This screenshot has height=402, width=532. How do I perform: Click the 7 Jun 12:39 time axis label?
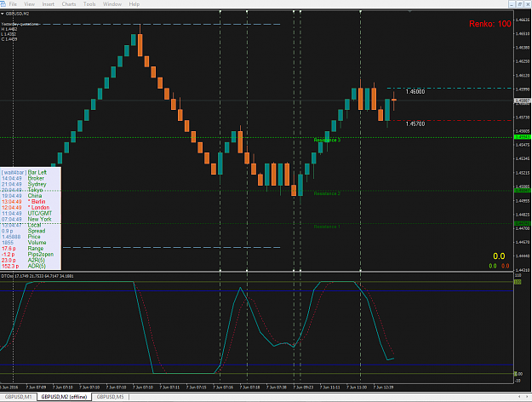383,387
